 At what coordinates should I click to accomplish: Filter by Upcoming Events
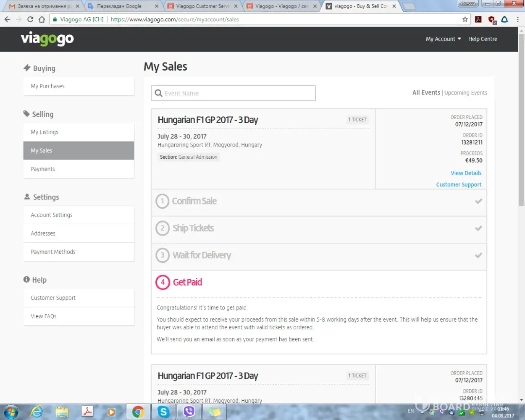pos(465,93)
